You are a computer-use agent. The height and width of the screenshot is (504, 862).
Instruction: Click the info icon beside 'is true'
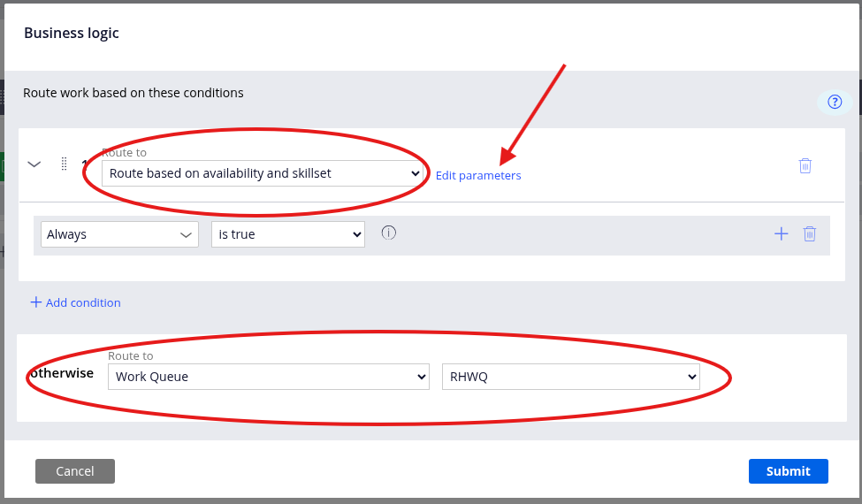tap(389, 233)
